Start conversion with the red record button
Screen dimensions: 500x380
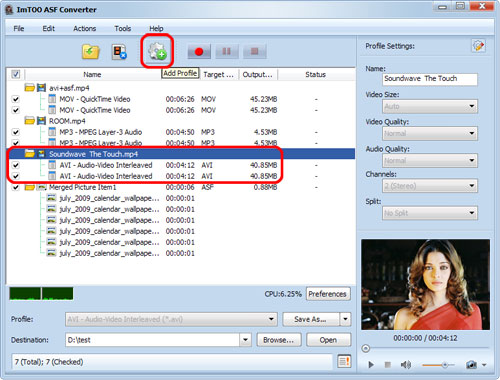(x=199, y=52)
